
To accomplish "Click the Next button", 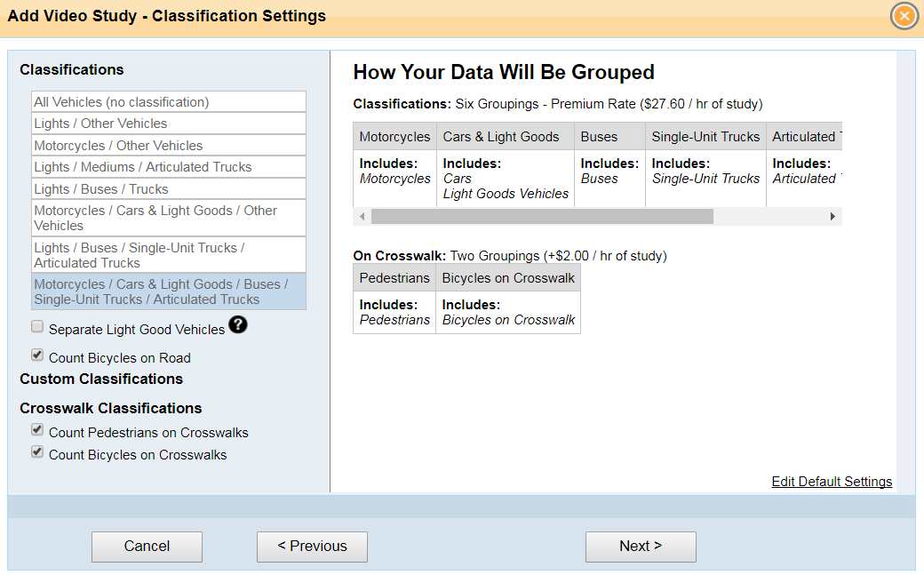I will pos(641,547).
